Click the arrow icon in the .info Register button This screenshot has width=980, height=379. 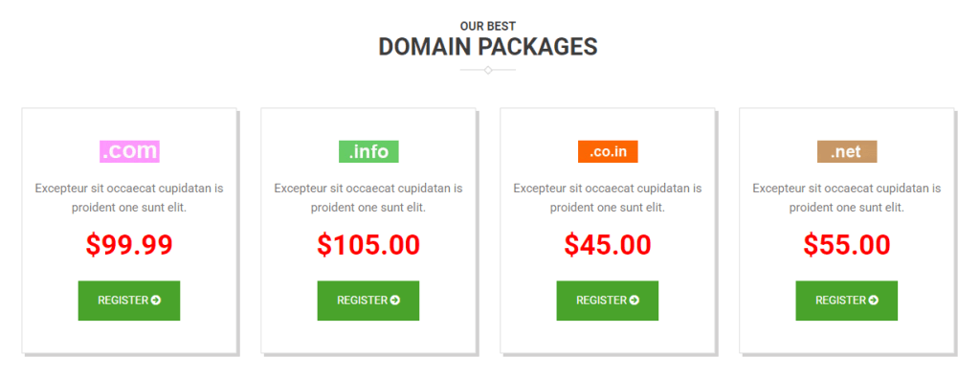[395, 301]
